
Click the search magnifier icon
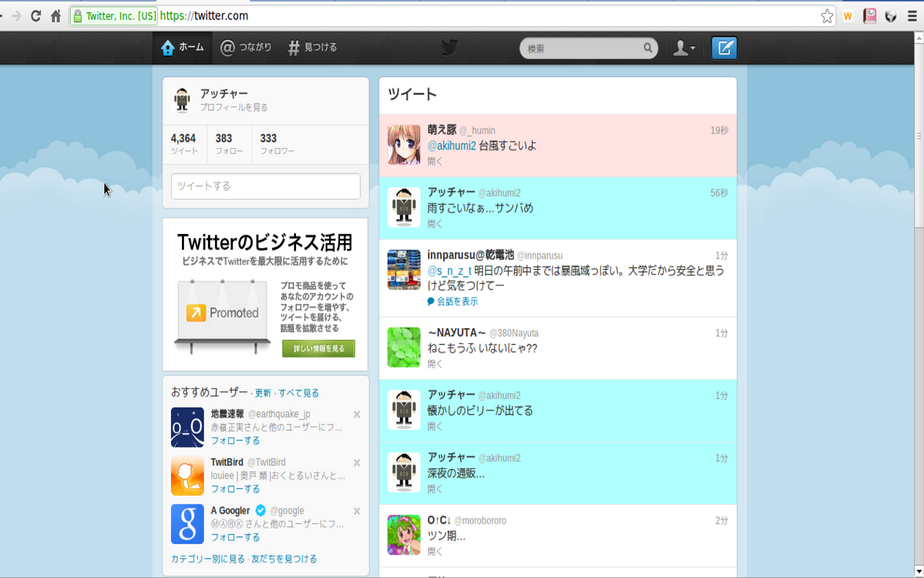[x=648, y=48]
